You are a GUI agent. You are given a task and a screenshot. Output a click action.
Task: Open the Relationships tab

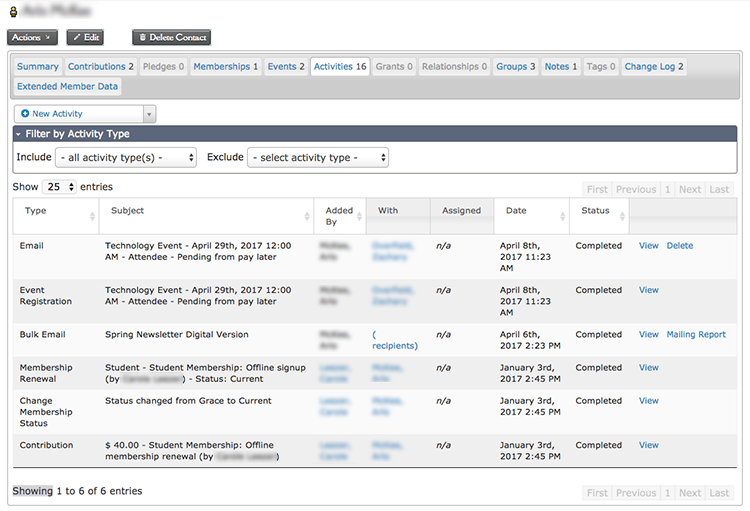pos(454,67)
